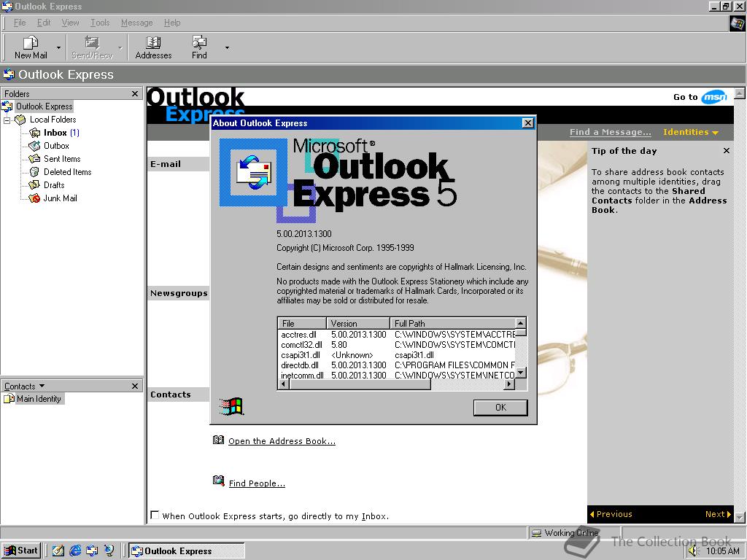Show Next tip of the day
Image resolution: width=747 pixels, height=560 pixels.
718,514
